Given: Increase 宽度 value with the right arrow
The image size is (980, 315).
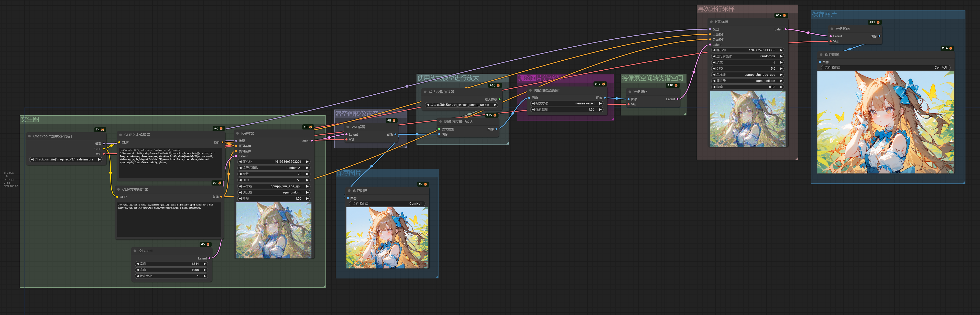Looking at the screenshot, I should 205,264.
